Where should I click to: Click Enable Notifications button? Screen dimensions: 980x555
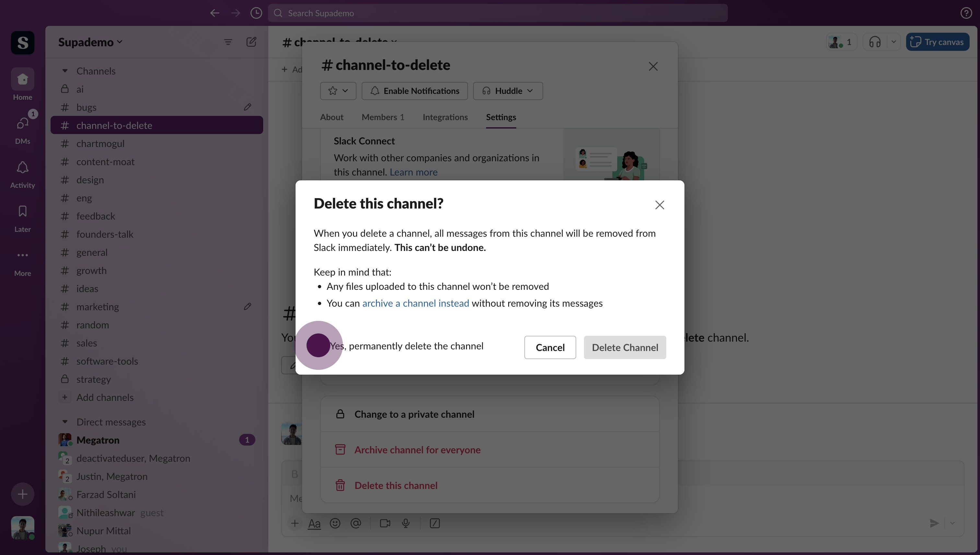click(x=414, y=91)
